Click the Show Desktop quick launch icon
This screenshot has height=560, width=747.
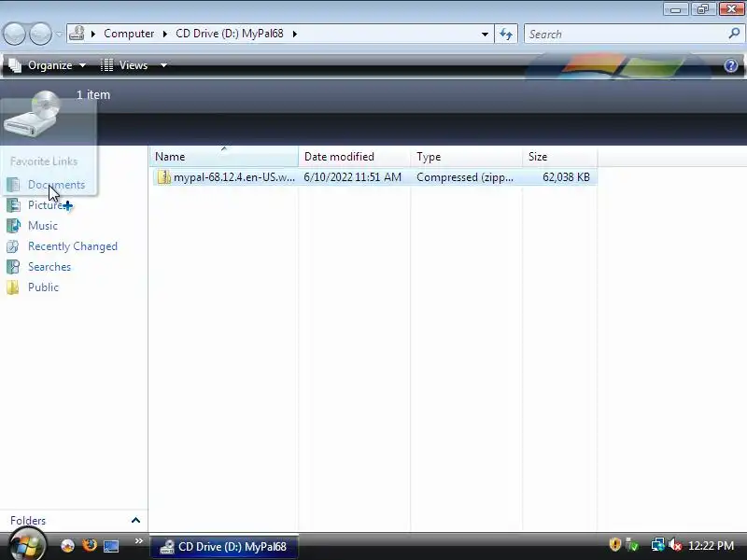111,546
